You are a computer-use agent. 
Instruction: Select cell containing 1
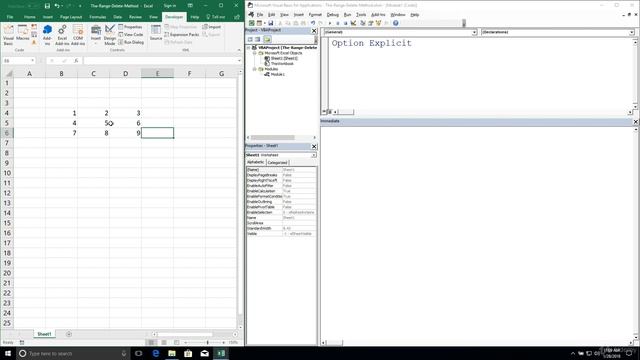61,113
